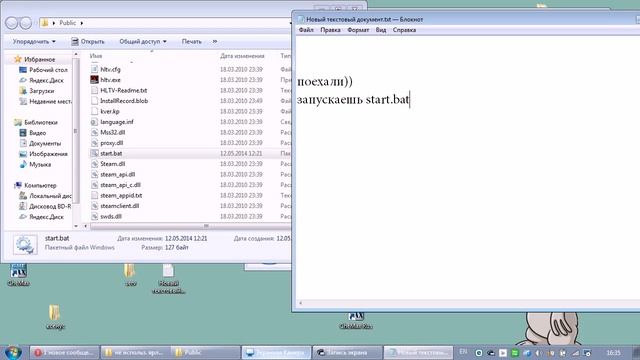Open the Рабочий стол favorites entry
This screenshot has width=640, height=360.
[43, 70]
